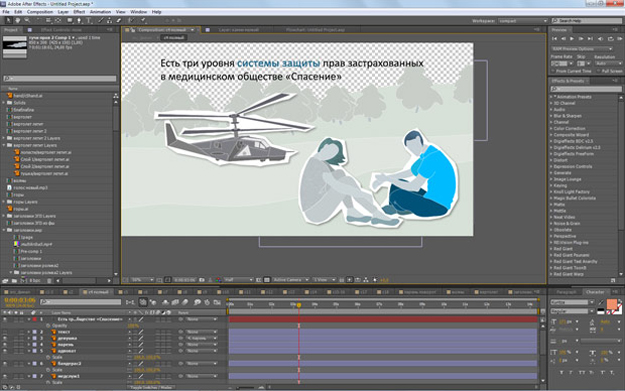
Task: Open the Composition menu
Action: click(40, 12)
